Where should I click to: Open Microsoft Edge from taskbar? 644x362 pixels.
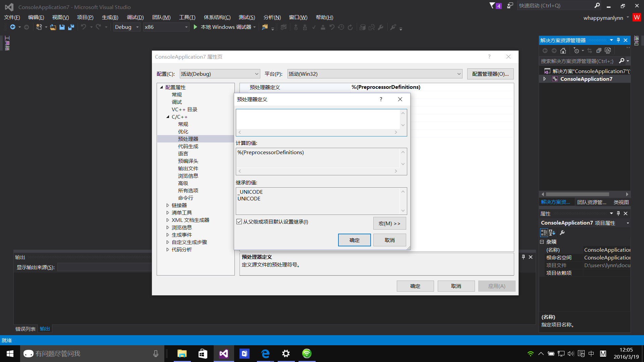(x=265, y=354)
